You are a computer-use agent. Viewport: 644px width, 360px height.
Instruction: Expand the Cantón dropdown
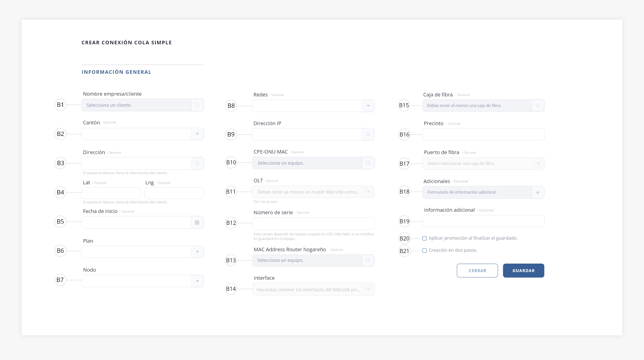197,134
